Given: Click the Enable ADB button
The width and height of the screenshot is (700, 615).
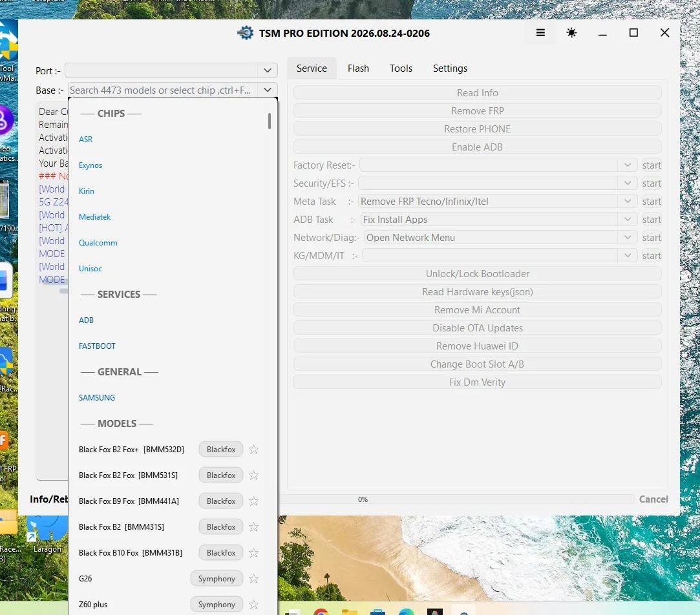Looking at the screenshot, I should pyautogui.click(x=477, y=147).
